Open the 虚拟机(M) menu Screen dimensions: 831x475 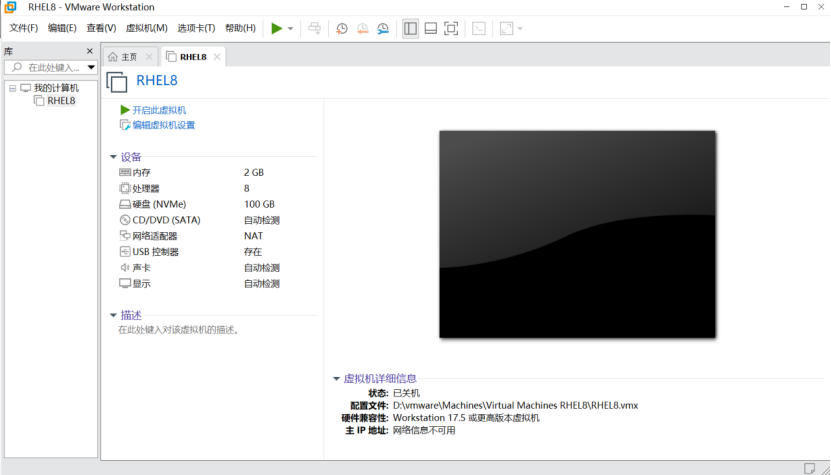pyautogui.click(x=147, y=28)
